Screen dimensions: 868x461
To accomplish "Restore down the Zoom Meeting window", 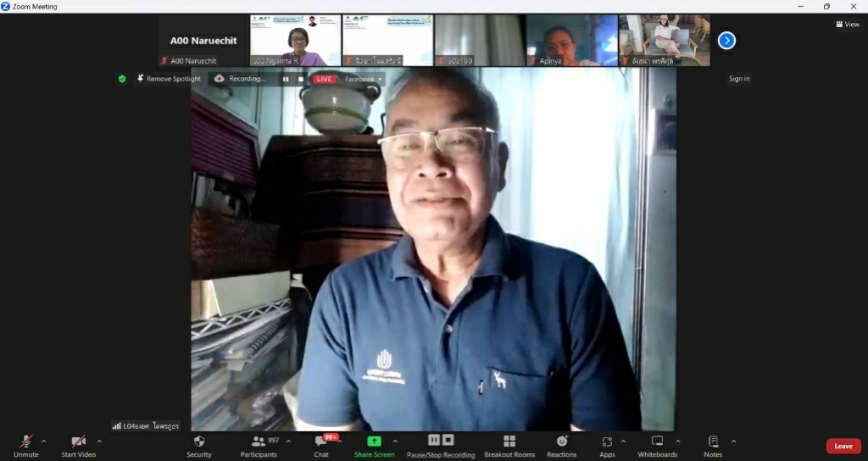I will click(x=826, y=7).
